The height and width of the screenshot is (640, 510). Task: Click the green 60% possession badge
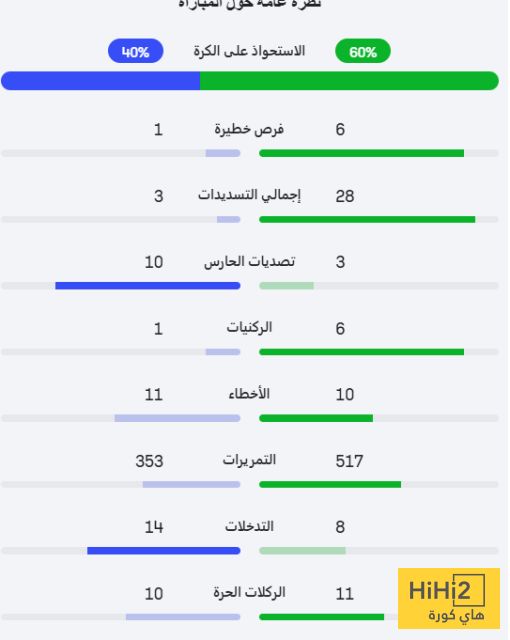(x=363, y=51)
